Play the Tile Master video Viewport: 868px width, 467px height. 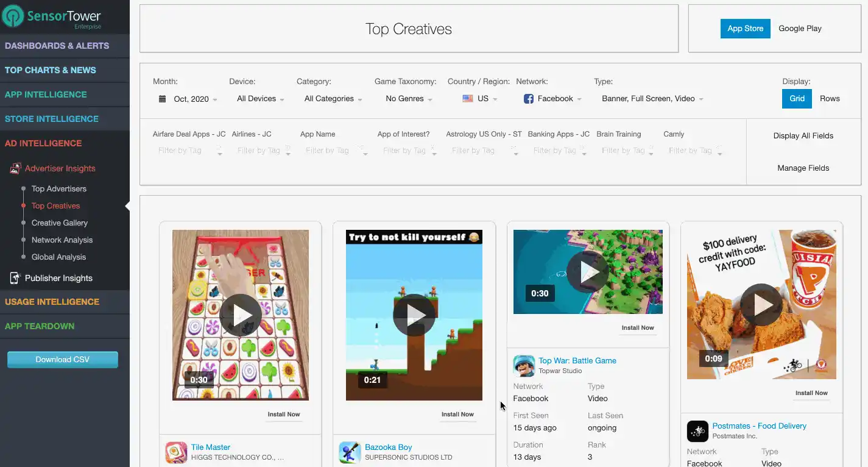[241, 315]
